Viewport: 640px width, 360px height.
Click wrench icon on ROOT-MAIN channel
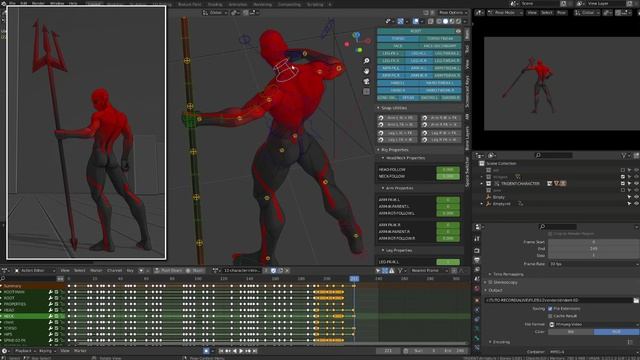[50, 292]
